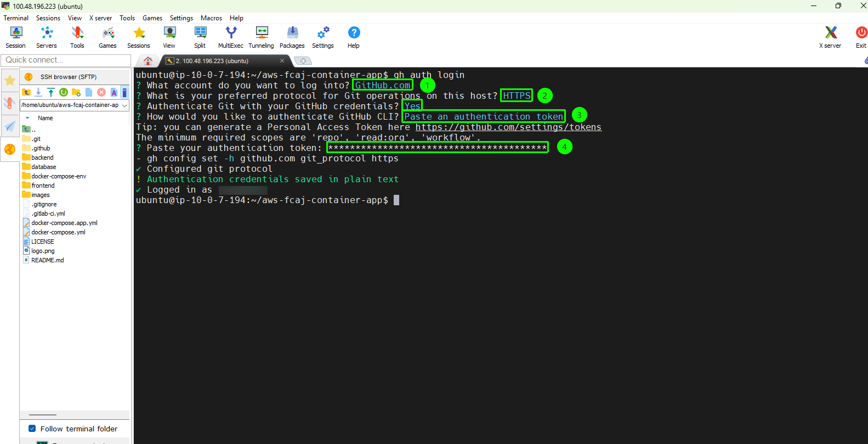Click the Tools toolbar icon
868x444 pixels.
pos(77,37)
